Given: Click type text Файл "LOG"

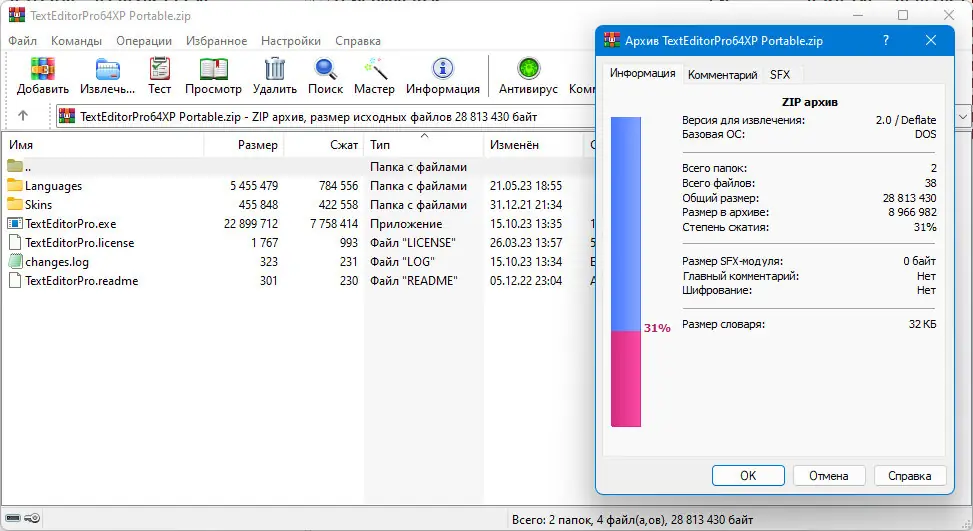Looking at the screenshot, I should click(402, 262).
